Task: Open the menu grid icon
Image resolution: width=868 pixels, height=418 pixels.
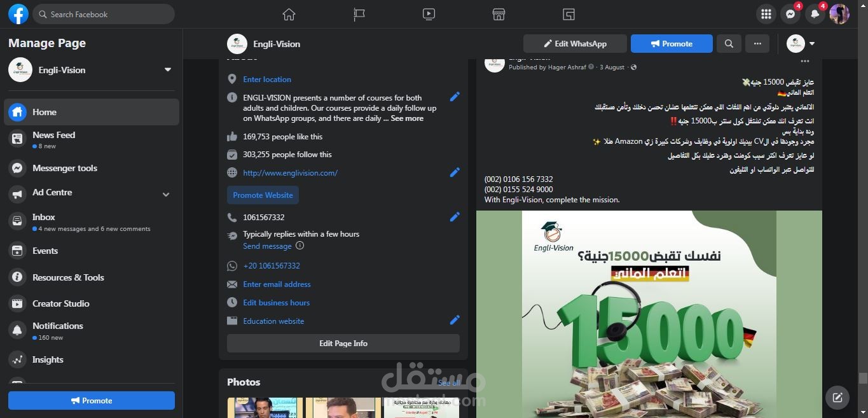Action: tap(766, 14)
